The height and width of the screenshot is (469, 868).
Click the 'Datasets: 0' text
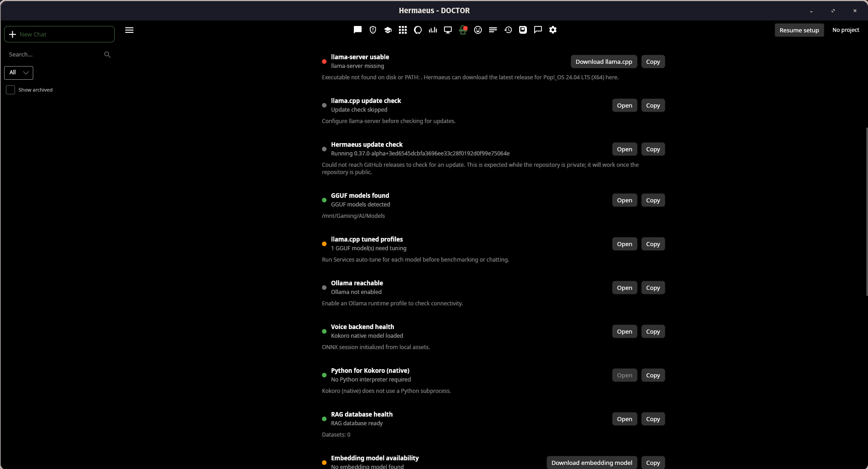coord(336,435)
